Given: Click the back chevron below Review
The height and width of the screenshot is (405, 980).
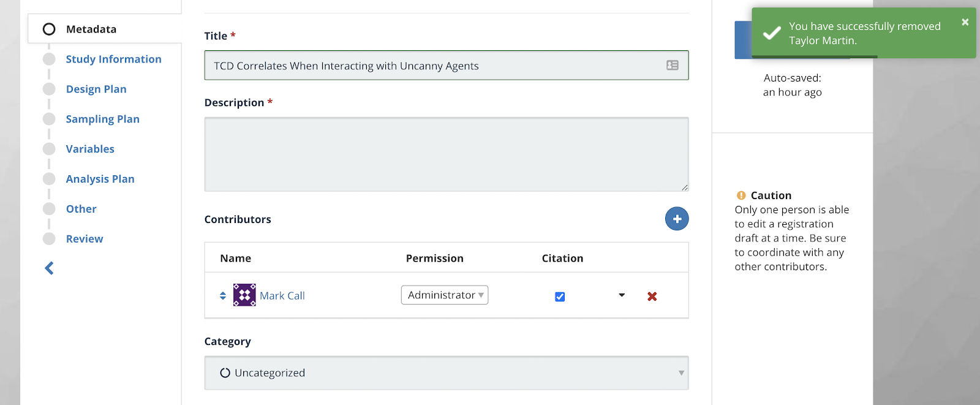Looking at the screenshot, I should tap(50, 268).
